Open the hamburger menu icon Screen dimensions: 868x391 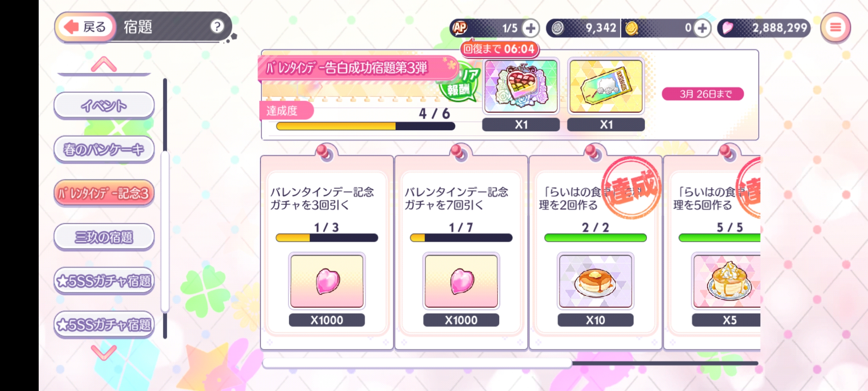coord(835,27)
